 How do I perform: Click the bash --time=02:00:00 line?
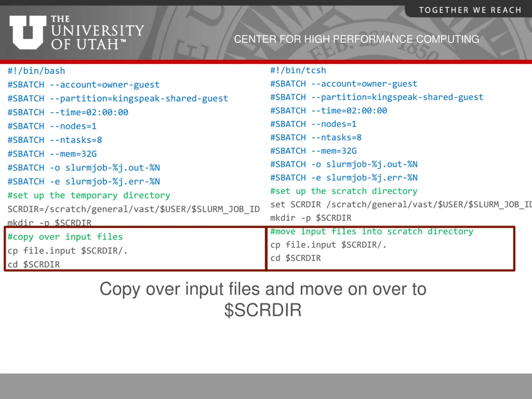click(68, 113)
